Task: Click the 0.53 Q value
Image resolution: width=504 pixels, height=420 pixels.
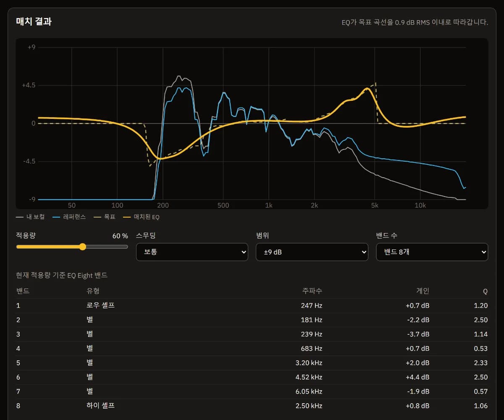Action: click(x=481, y=349)
